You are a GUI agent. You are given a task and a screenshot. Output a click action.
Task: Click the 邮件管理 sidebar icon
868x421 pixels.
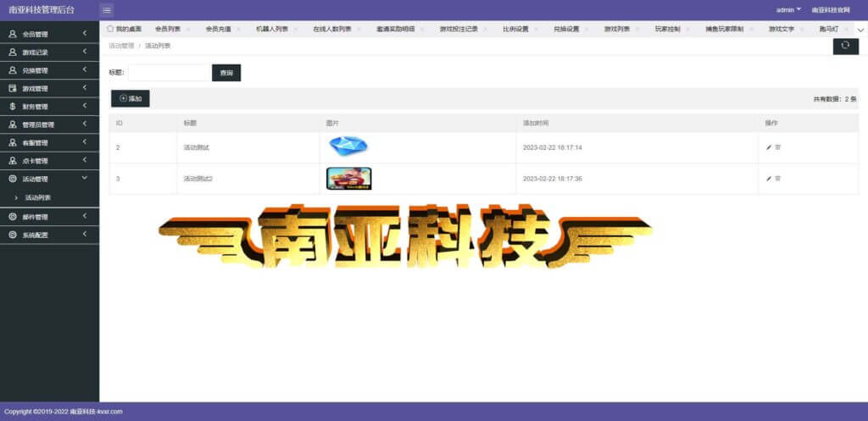pos(13,217)
